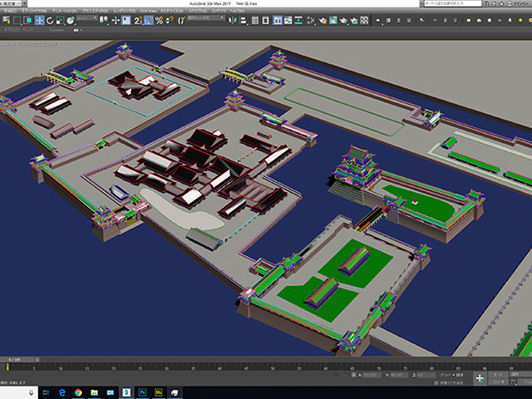
Task: Toggle Percent Snap on the toolbar
Action: coord(158,20)
